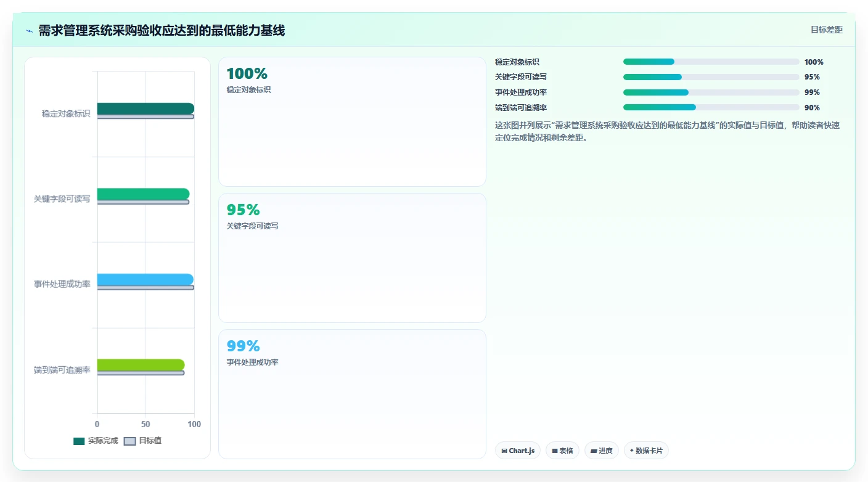Click the 目标差距 label in header
Screen dimensions: 868x482
[x=826, y=30]
